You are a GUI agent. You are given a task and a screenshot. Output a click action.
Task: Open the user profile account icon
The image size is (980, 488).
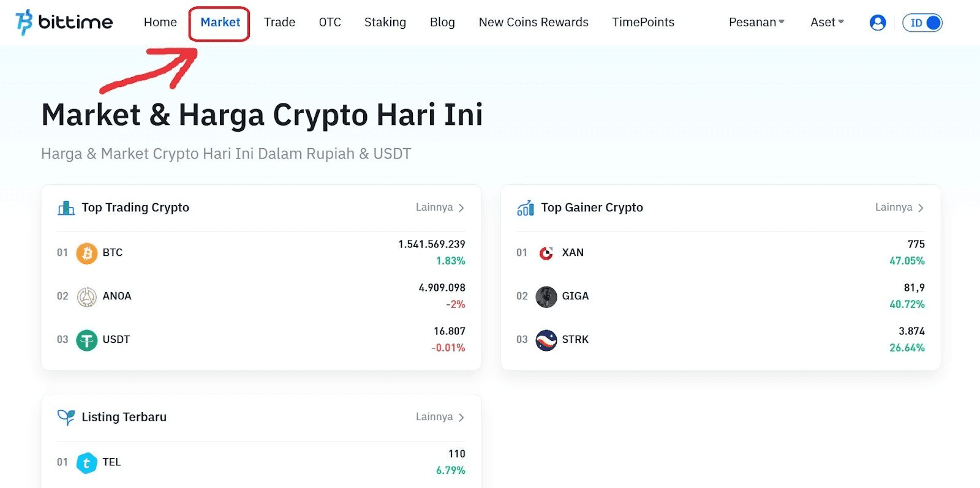pos(878,22)
